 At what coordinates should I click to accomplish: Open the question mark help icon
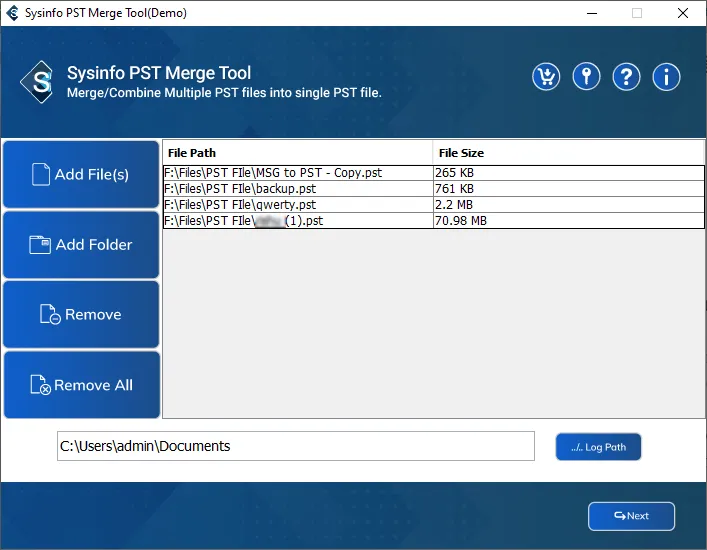pos(626,77)
